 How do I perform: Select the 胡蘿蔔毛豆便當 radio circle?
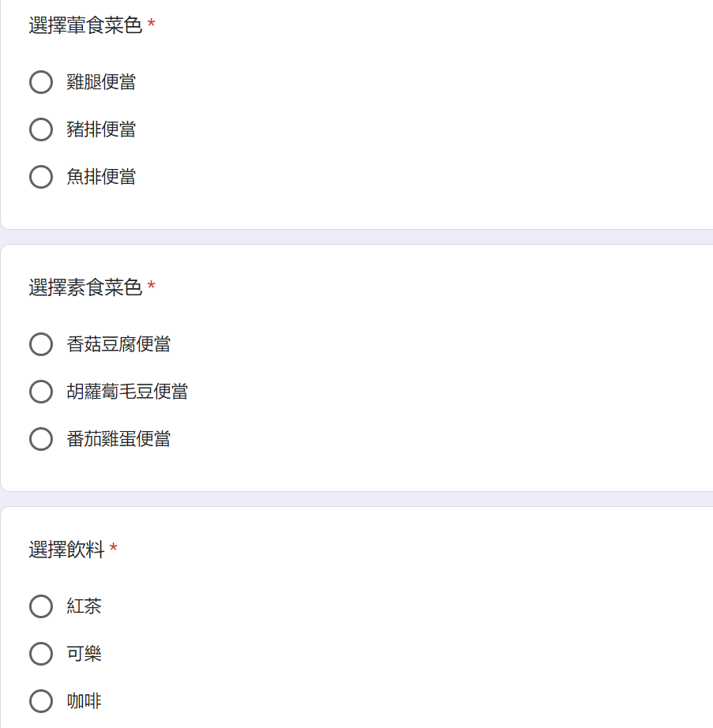[x=41, y=392]
